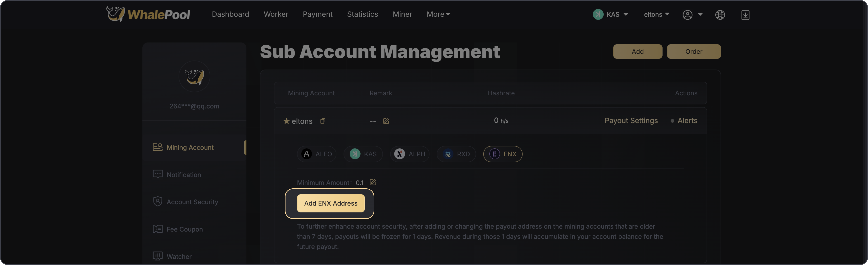Copy the eltons account name
868x265 pixels.
pos(322,121)
